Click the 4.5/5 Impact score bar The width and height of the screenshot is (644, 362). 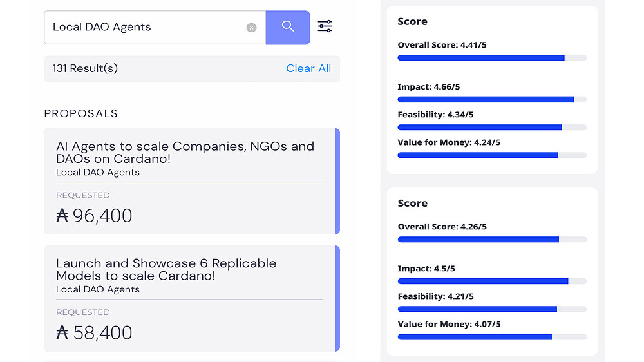coord(492,281)
